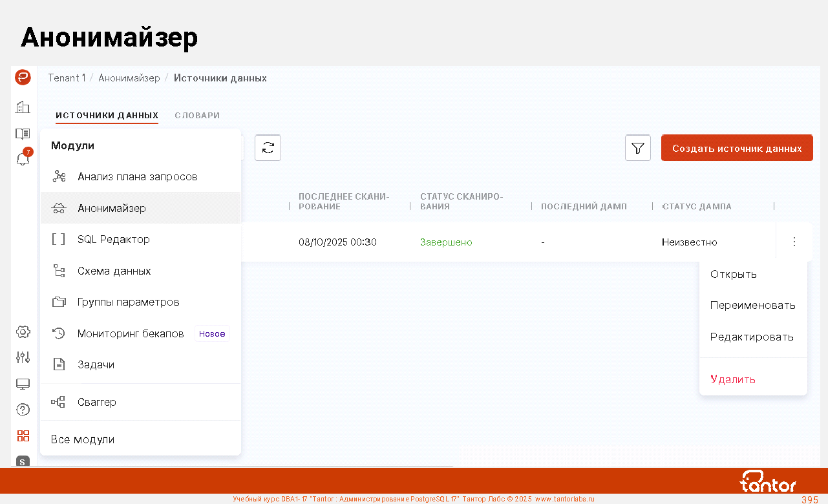Click Все модули link in menu
This screenshot has width=828, height=504.
click(x=83, y=439)
